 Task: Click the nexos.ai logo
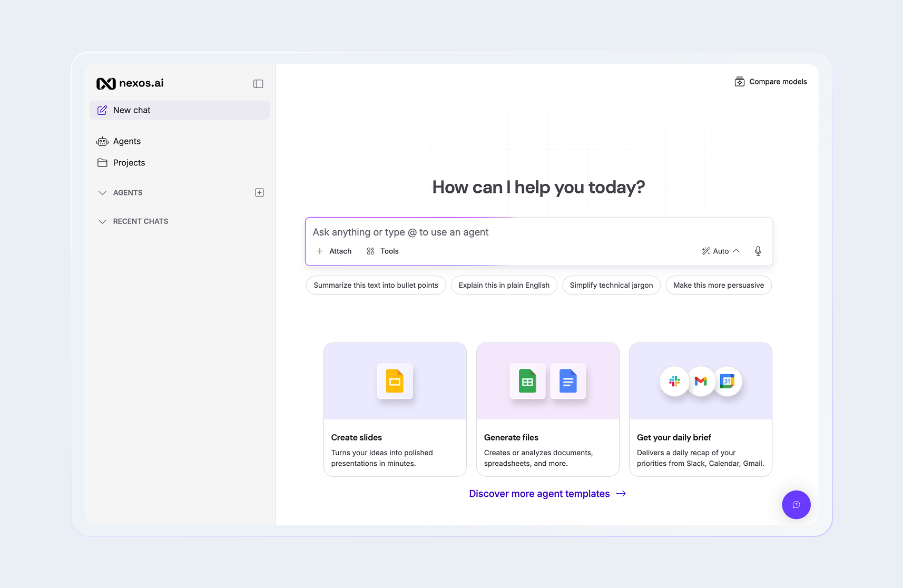130,83
